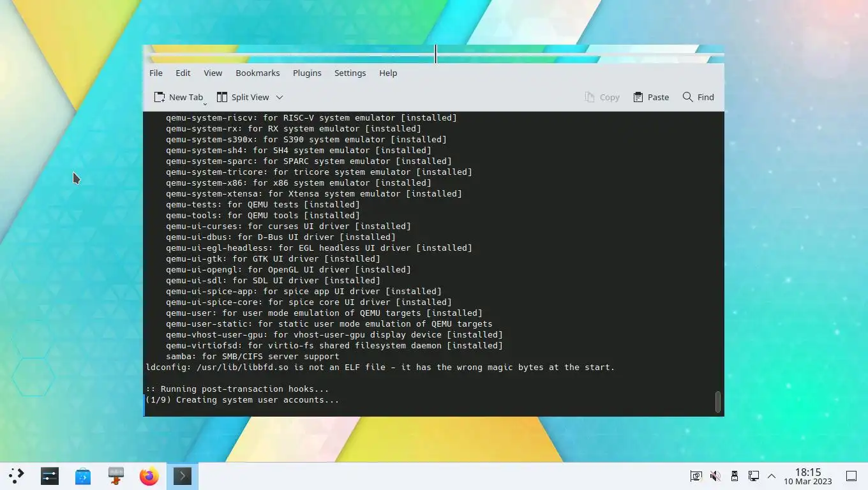Screen dimensions: 868x490
Task: Click the 'qemu-virtiofsd' terminal line
Action: tap(334, 346)
